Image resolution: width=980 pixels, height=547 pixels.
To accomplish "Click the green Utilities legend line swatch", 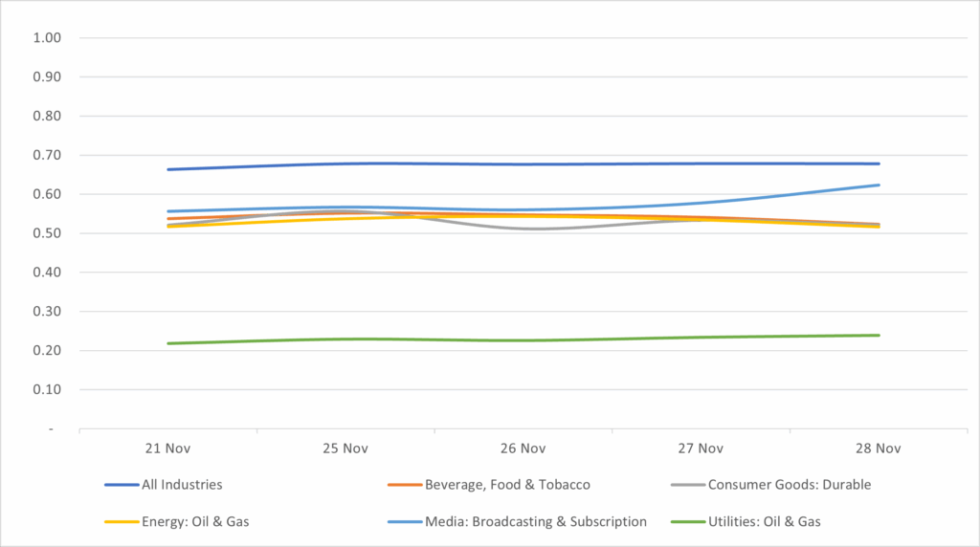I will (688, 521).
